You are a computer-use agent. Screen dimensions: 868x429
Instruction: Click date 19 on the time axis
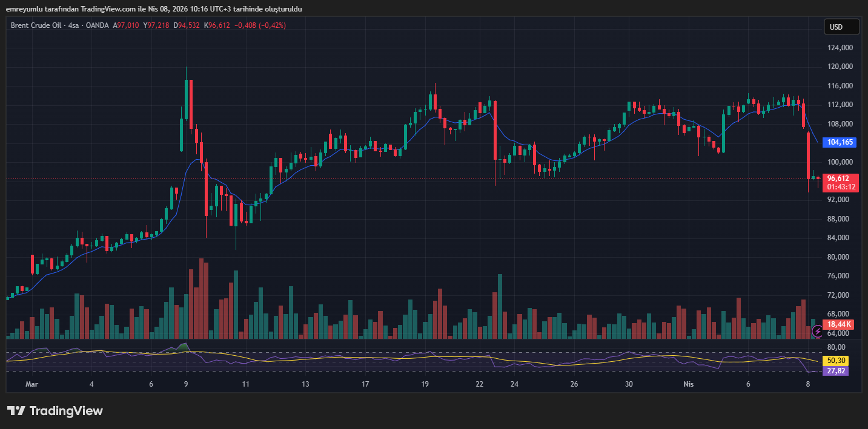point(425,384)
